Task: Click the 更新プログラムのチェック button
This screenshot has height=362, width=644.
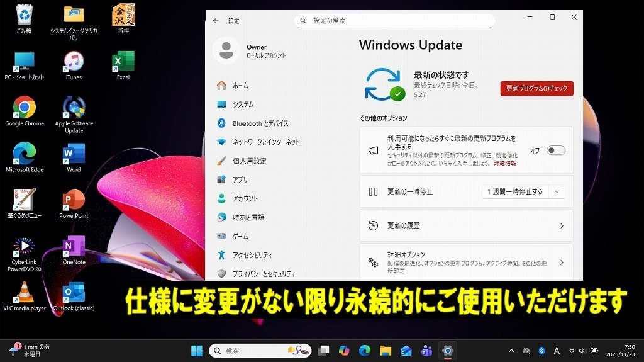Action: [x=537, y=88]
